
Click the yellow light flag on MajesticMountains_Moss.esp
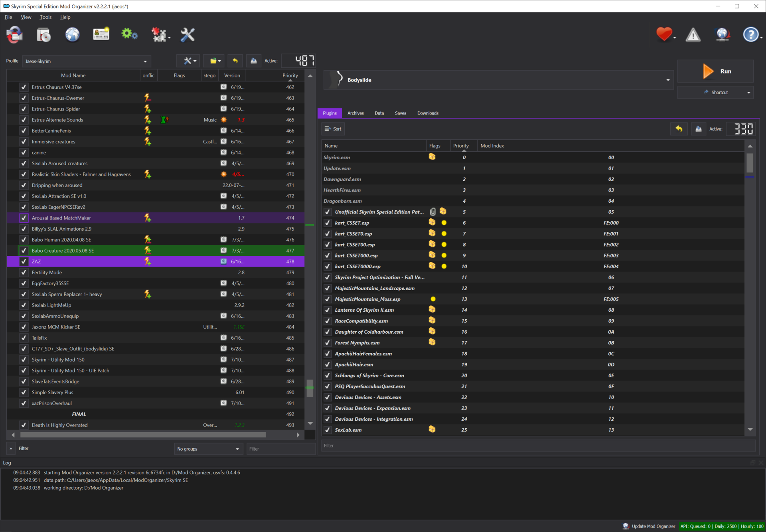click(x=433, y=299)
